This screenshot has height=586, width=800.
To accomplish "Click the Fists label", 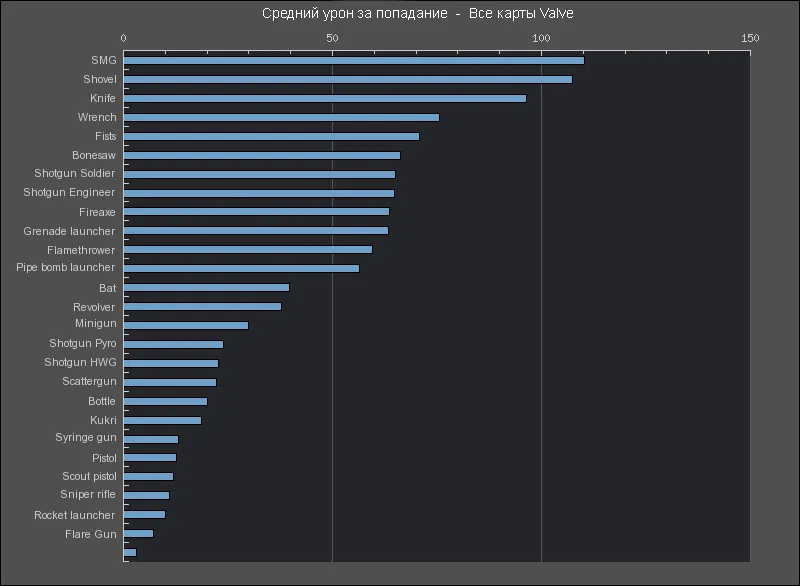I will pos(106,136).
